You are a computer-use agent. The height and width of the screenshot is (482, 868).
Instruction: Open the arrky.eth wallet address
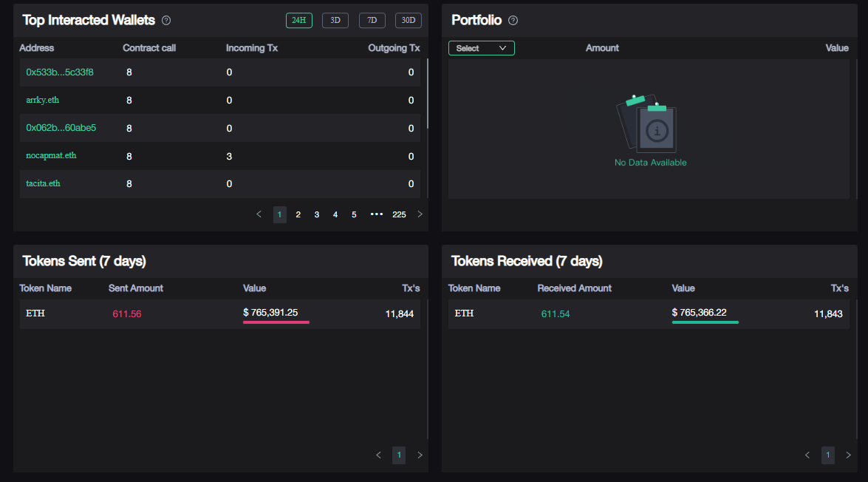(x=42, y=100)
